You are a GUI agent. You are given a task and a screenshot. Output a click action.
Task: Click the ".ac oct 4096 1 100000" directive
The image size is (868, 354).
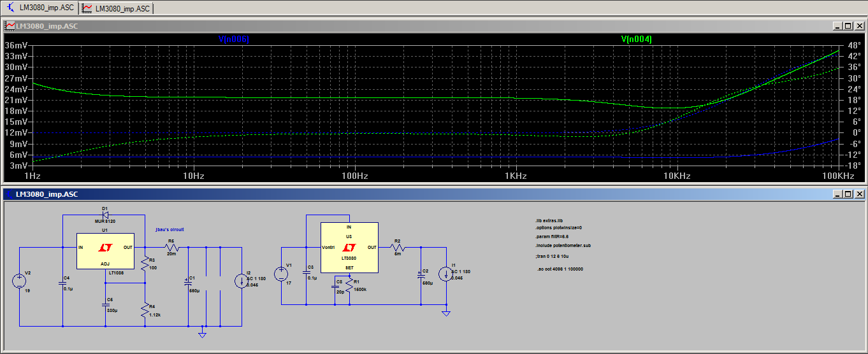click(561, 269)
